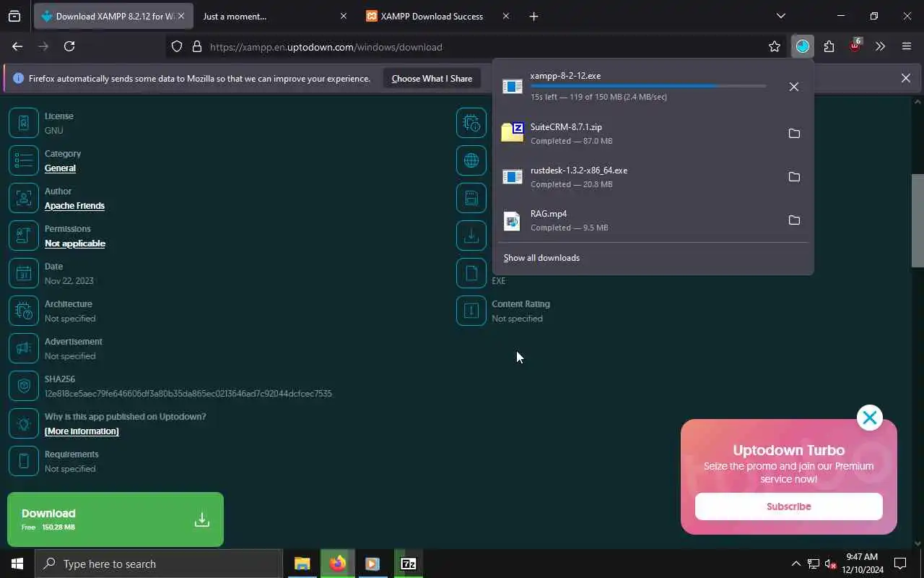Click Subscribe in the Uptodown Turbo promo
This screenshot has width=924, height=578.
[x=789, y=506]
